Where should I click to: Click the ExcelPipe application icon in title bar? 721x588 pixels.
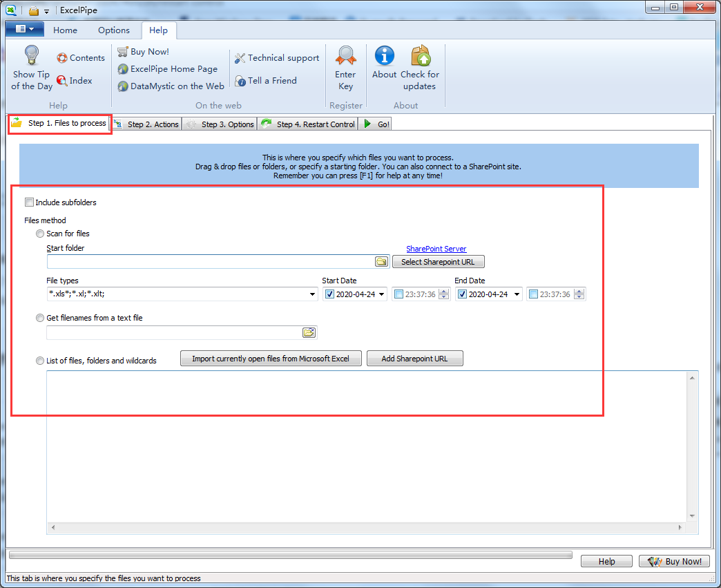(x=11, y=10)
